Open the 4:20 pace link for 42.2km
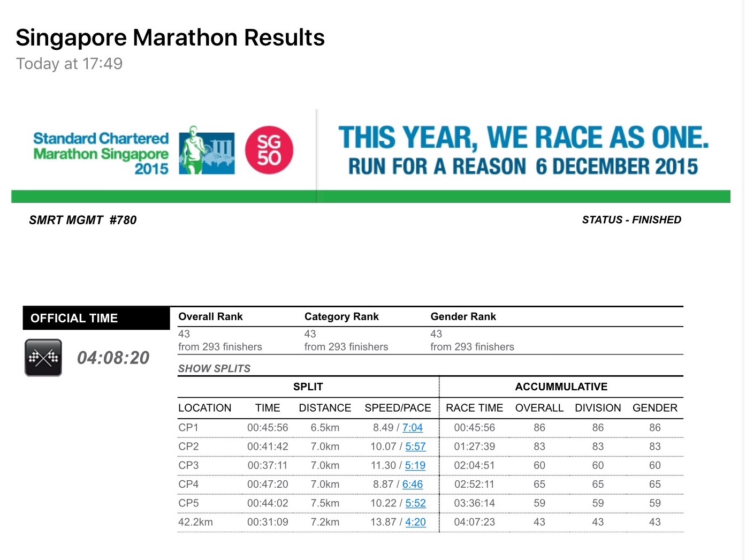Viewport: 746px width, 560px height. coord(415,522)
